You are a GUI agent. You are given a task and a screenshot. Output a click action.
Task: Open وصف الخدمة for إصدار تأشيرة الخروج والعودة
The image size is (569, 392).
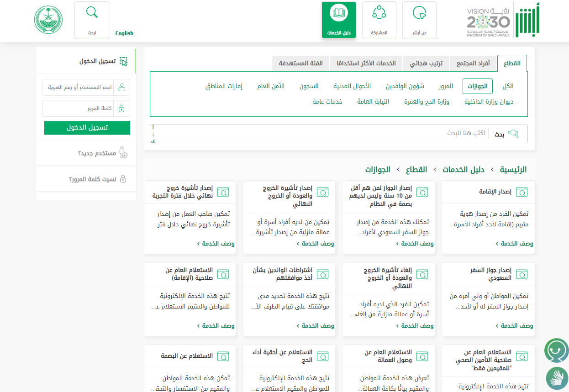[315, 244]
